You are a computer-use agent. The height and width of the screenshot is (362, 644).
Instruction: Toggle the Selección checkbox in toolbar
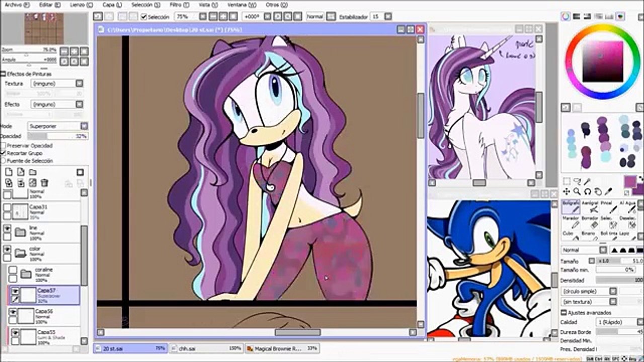pyautogui.click(x=144, y=17)
